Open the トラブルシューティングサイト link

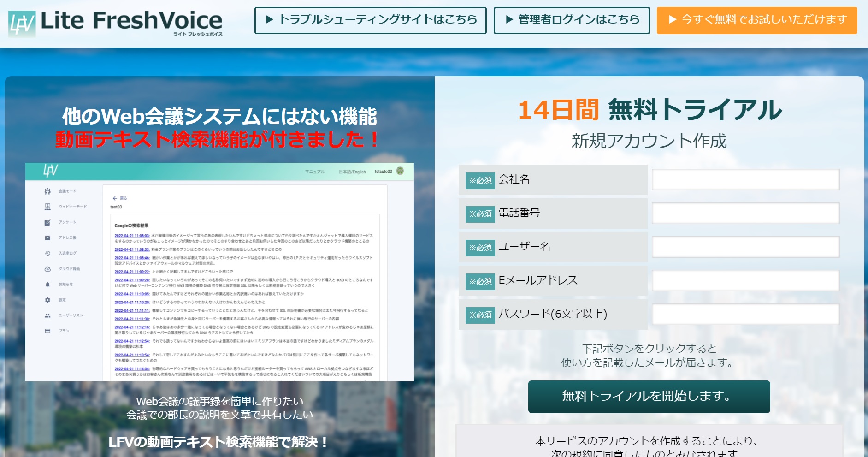tap(370, 19)
